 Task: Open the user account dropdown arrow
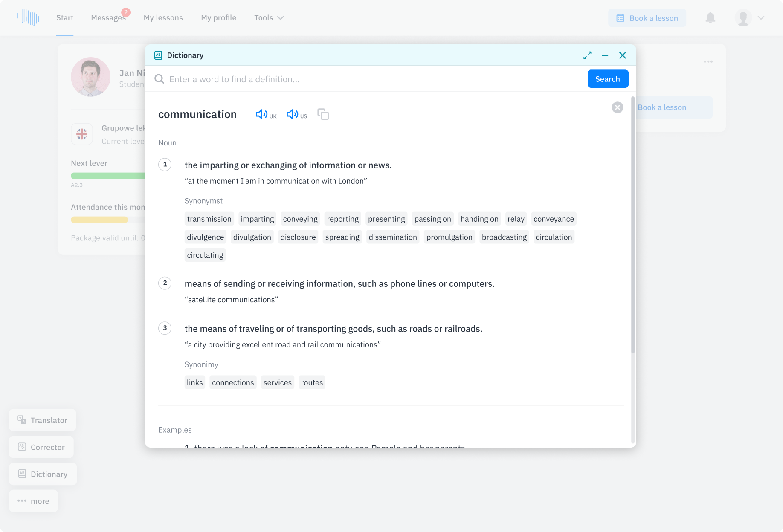tap(761, 18)
